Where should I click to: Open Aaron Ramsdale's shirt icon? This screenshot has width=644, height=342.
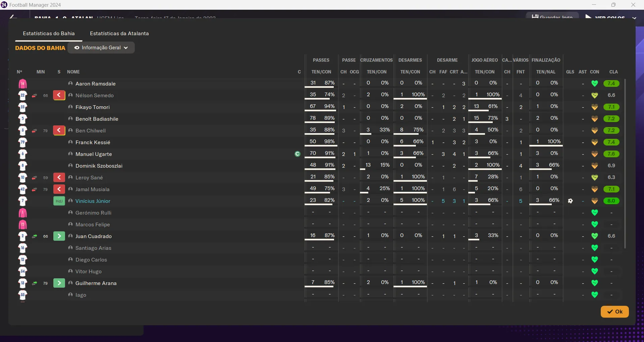[22, 84]
